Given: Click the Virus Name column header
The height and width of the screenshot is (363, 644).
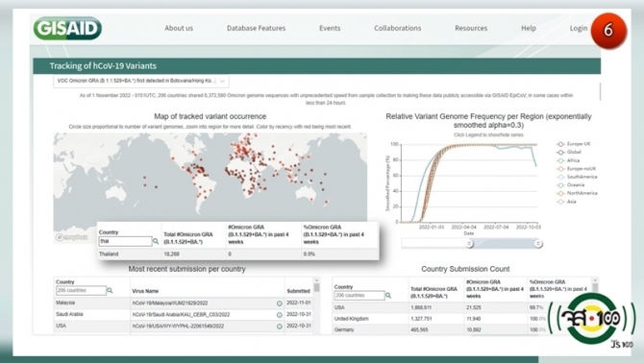Looking at the screenshot, I should tap(145, 291).
